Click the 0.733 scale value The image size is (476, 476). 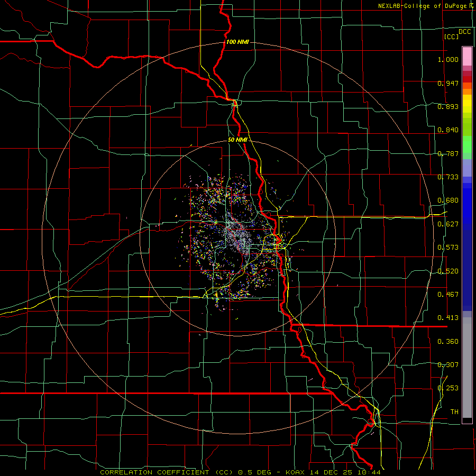(448, 177)
